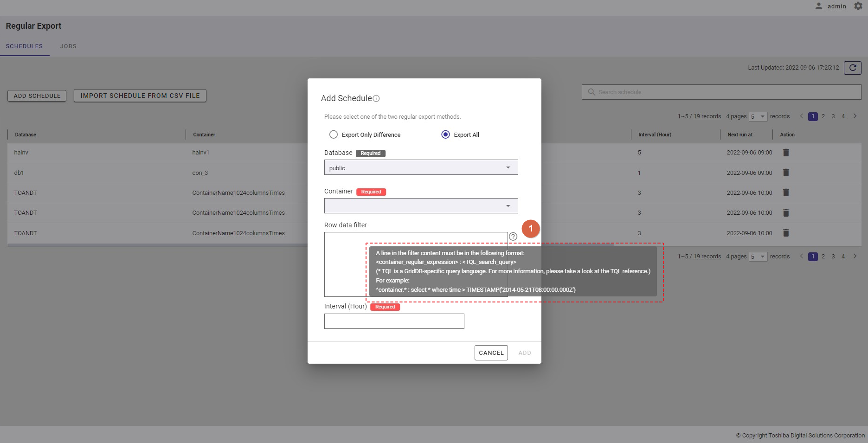Screen dimensions: 868x443
Task: Click page 4 in bottom pagination
Action: [x=843, y=257]
